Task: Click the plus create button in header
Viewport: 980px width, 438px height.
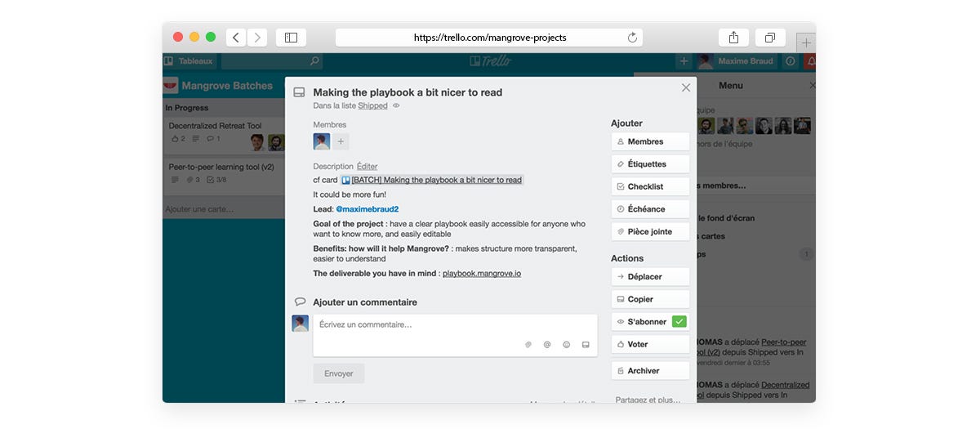Action: [684, 61]
